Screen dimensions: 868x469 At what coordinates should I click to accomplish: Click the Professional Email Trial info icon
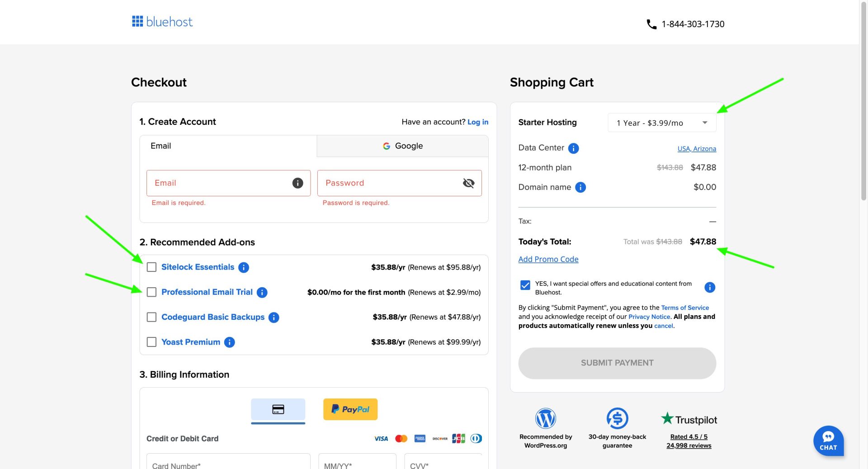tap(261, 292)
